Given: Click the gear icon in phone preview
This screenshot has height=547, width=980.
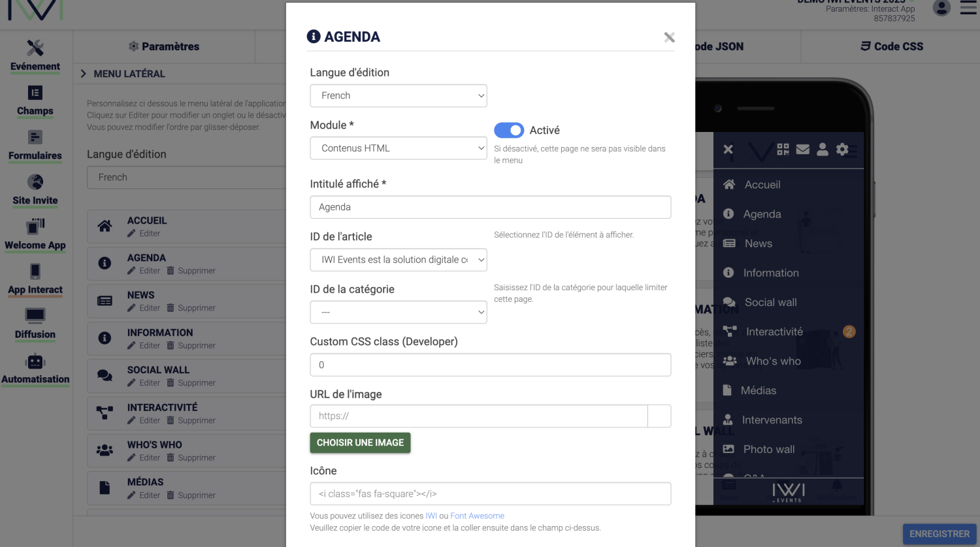Looking at the screenshot, I should coord(842,150).
